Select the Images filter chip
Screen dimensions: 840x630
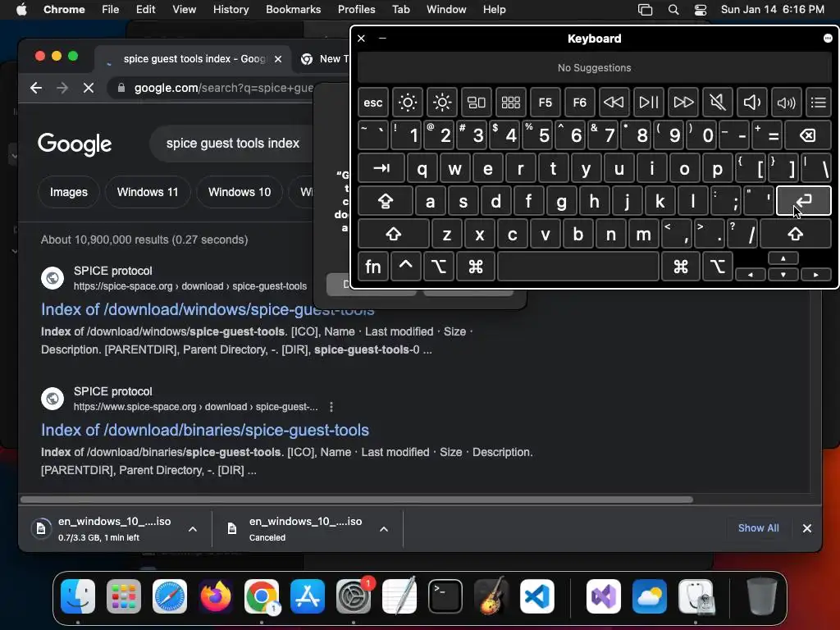[69, 192]
